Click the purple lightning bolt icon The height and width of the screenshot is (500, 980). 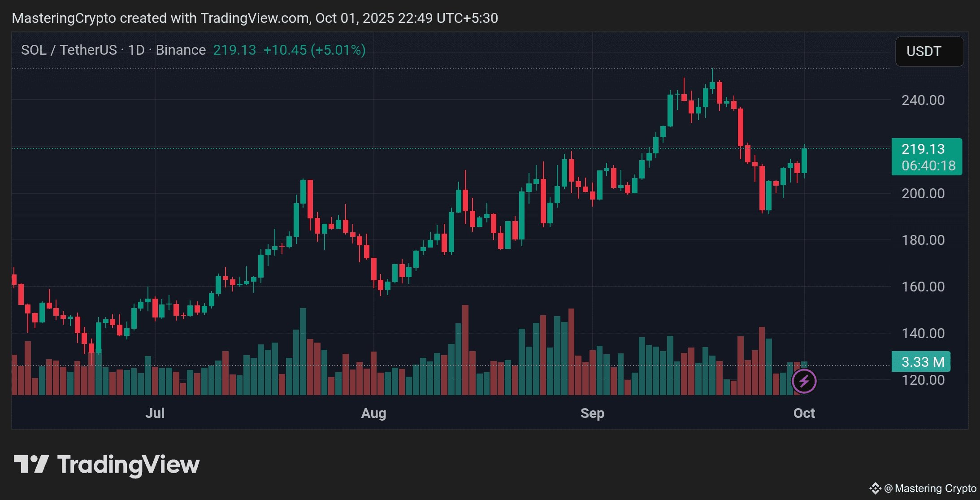point(804,381)
